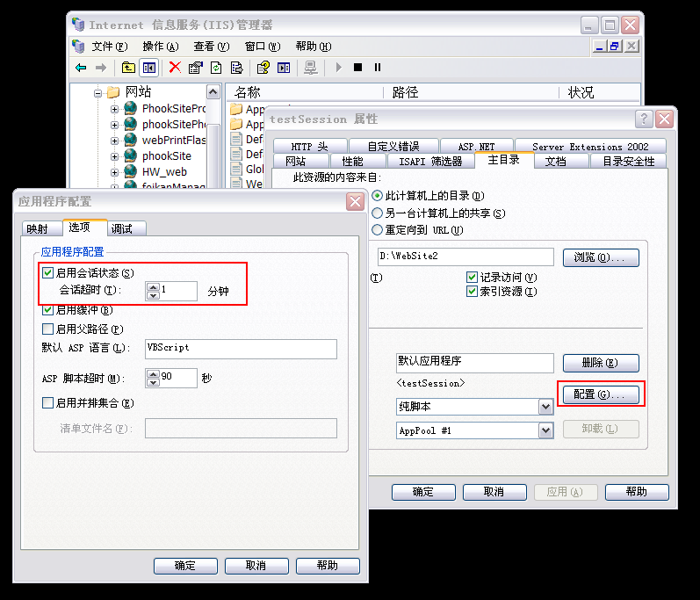Click the ASP 脚本超时 spinner arrows
The width and height of the screenshot is (700, 600).
(x=153, y=378)
